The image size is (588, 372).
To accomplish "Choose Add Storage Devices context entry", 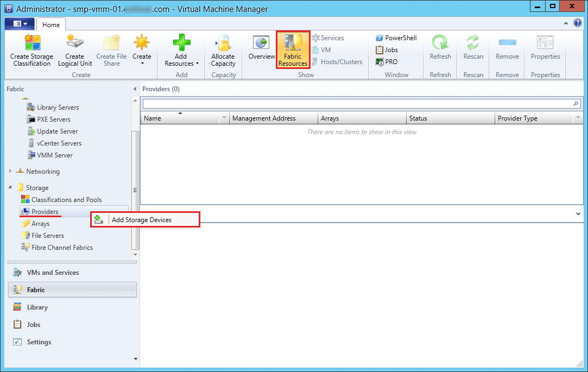I will coord(141,220).
